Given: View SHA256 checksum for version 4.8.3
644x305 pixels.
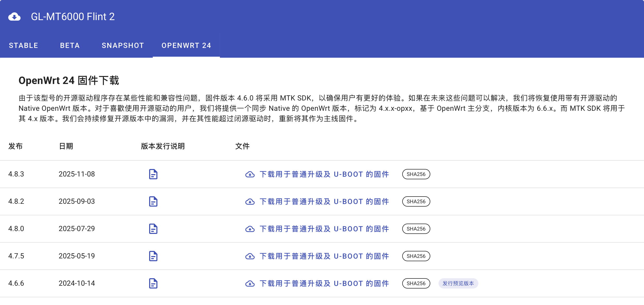Looking at the screenshot, I should click(x=416, y=174).
